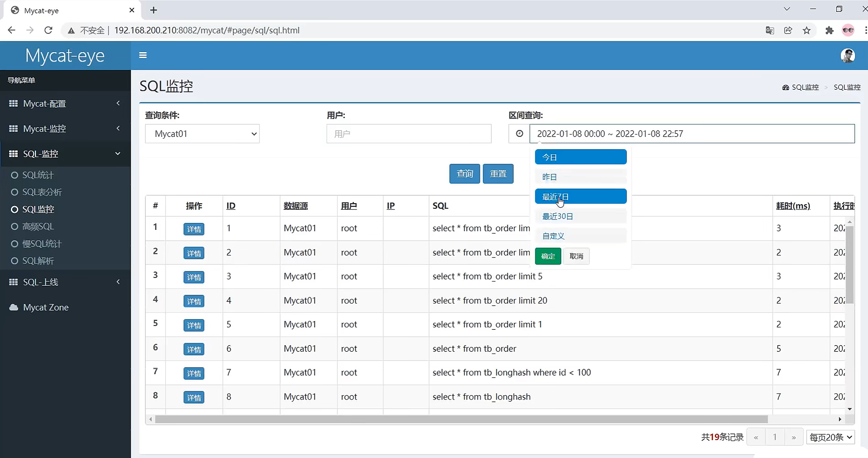Sort table by IP column header
The image size is (868, 458).
[x=391, y=206]
